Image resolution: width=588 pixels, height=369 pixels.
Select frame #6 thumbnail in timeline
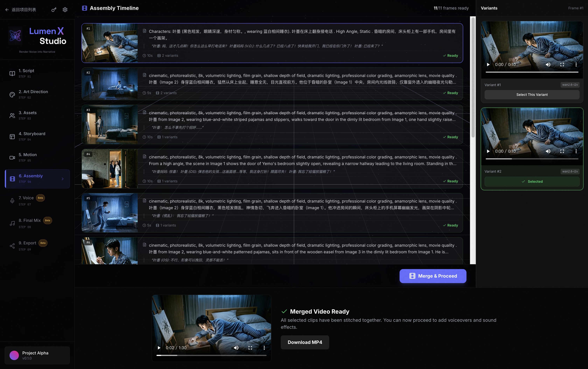[110, 251]
